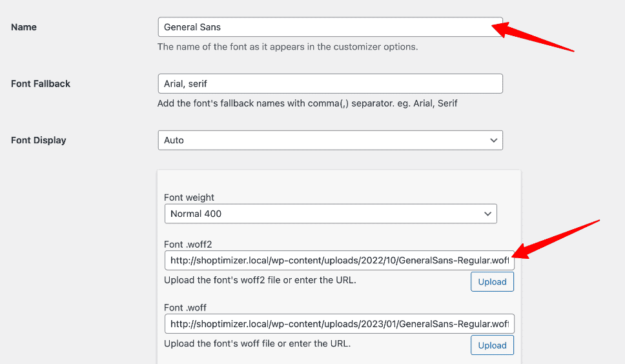The image size is (625, 364).
Task: Select the Font .woff2 URL input field
Action: [339, 261]
